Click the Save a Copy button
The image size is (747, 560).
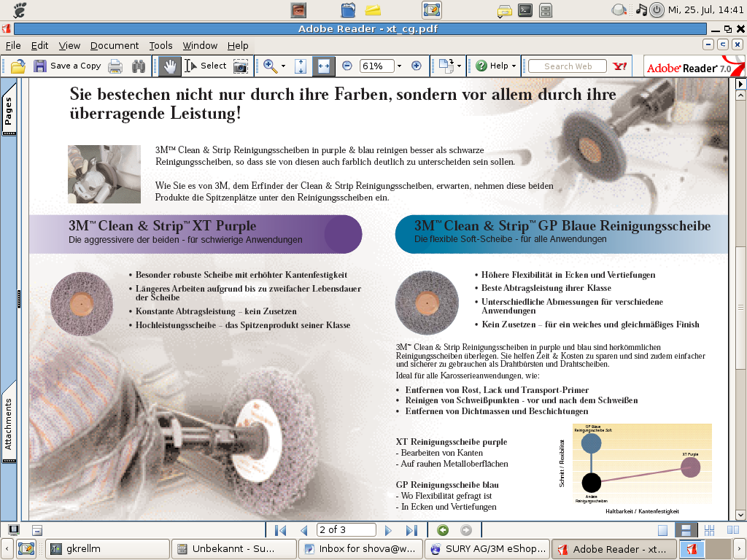(67, 66)
